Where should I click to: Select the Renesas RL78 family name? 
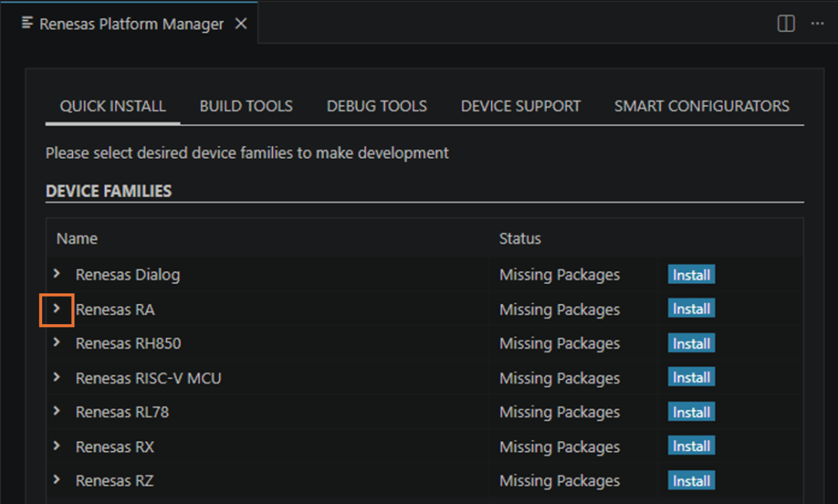click(123, 413)
